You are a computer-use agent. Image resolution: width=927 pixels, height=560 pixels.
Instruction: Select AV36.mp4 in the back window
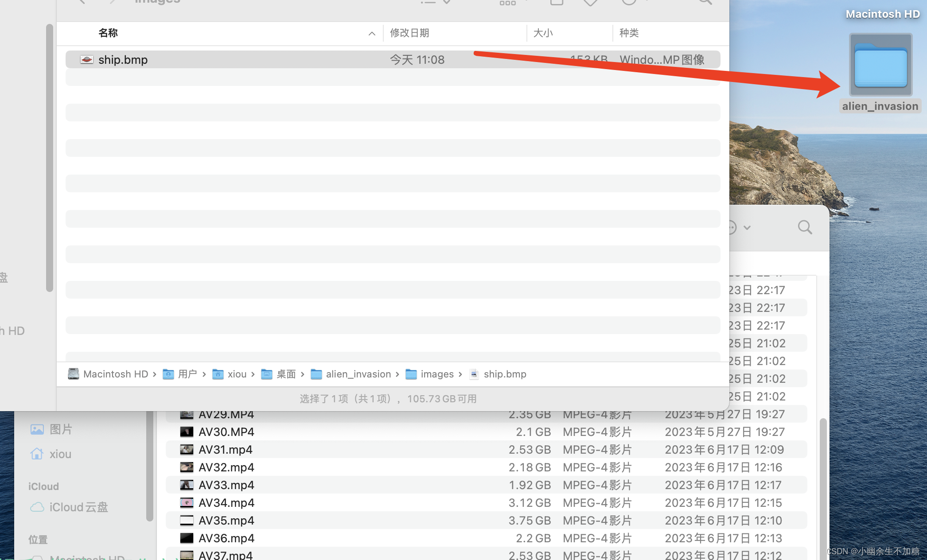point(486,538)
